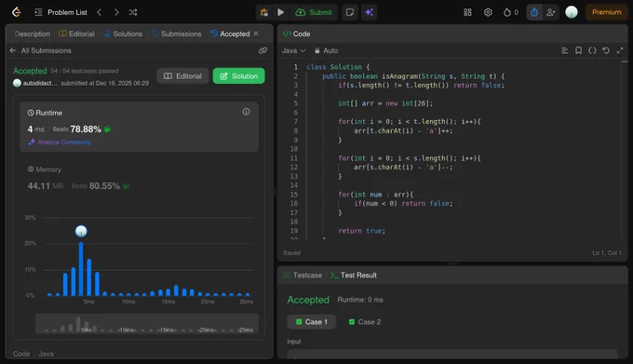Open the layout grid icon
The image size is (633, 364).
point(467,12)
